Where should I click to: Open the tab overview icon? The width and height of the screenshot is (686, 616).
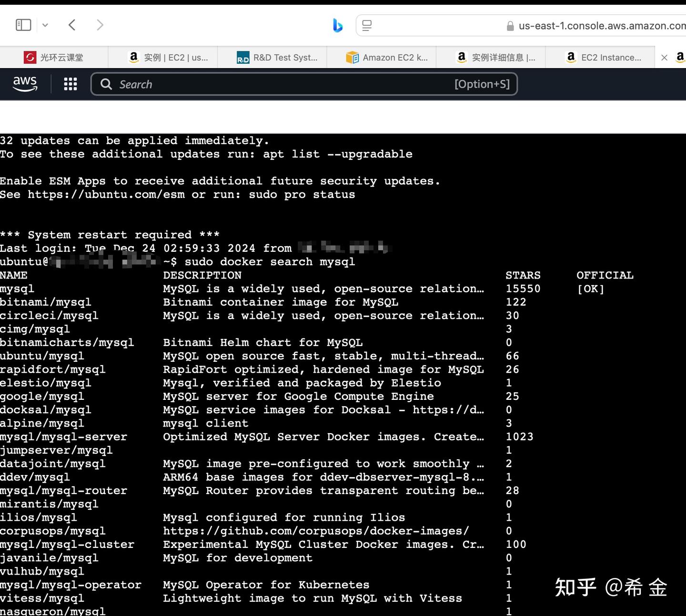367,25
